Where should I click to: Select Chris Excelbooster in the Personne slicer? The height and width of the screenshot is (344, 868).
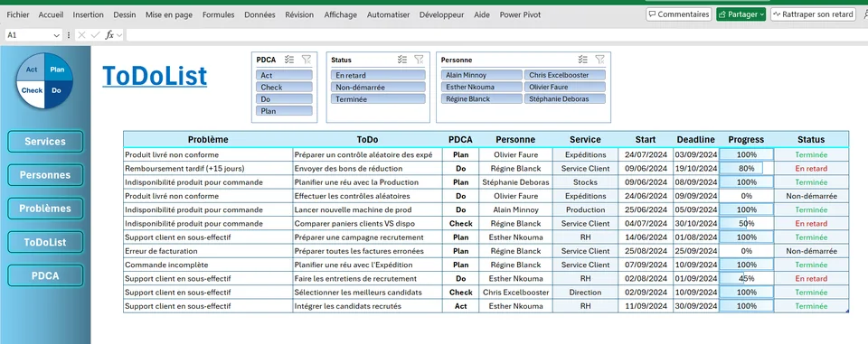tap(564, 75)
